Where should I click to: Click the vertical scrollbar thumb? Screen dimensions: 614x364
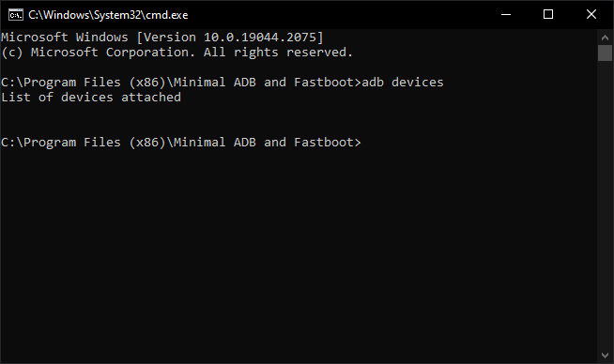[x=605, y=53]
